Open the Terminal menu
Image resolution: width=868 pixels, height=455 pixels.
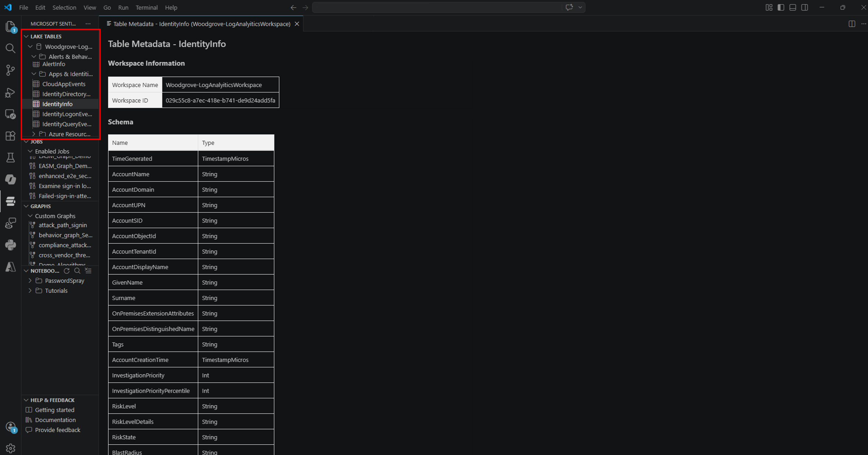(x=147, y=7)
